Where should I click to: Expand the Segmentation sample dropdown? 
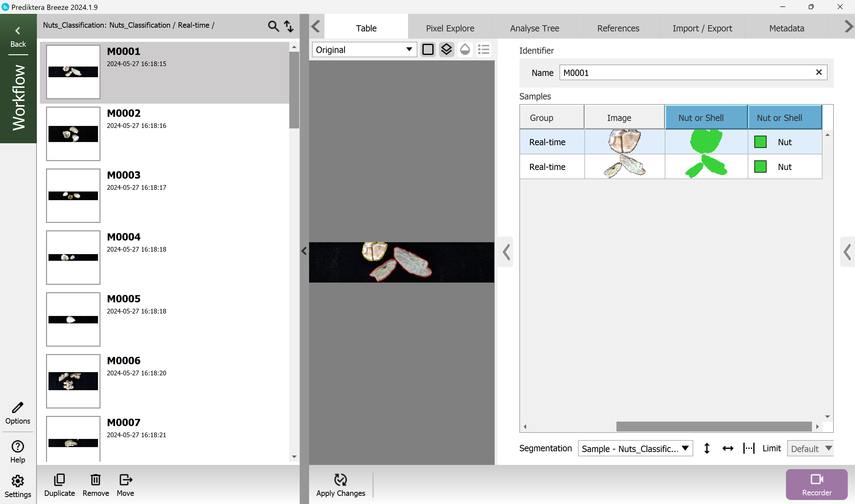pos(635,448)
